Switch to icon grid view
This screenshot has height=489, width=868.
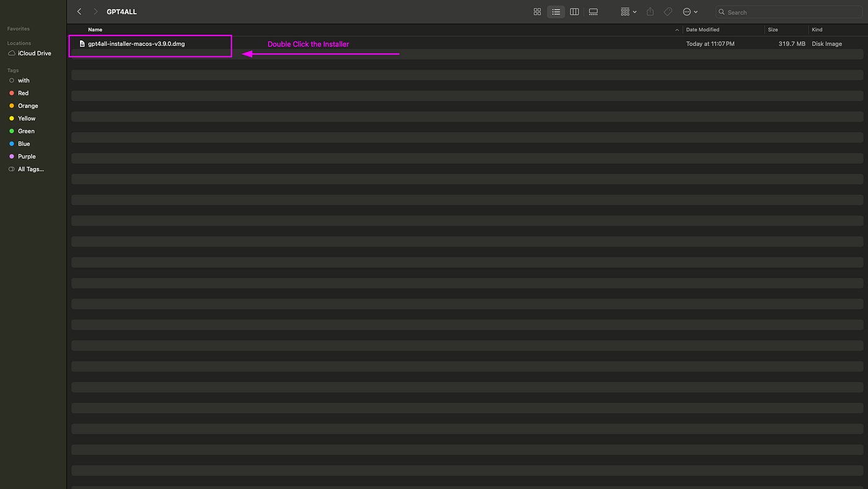[x=538, y=12]
